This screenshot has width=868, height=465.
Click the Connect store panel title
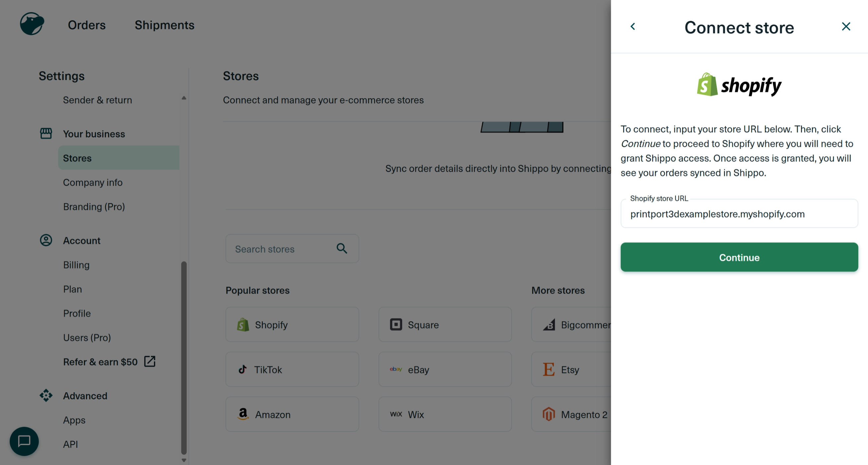pos(739,27)
